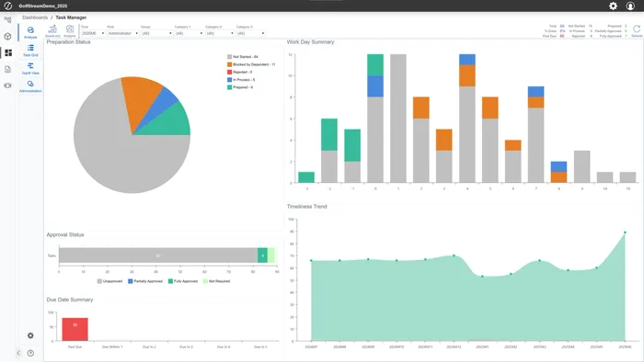Toggle Unapproved legend in Approval Status
Screen dimensions: 644x362
tap(109, 281)
